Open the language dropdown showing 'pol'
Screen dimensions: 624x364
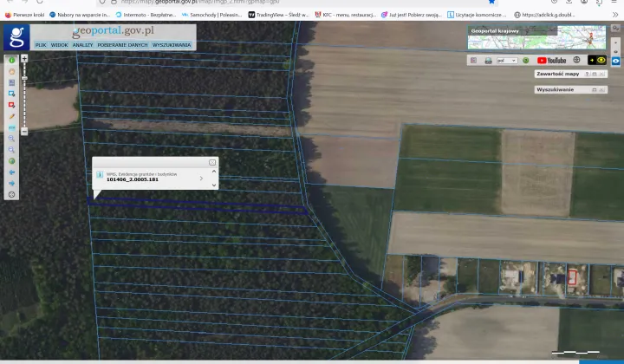[x=507, y=61]
